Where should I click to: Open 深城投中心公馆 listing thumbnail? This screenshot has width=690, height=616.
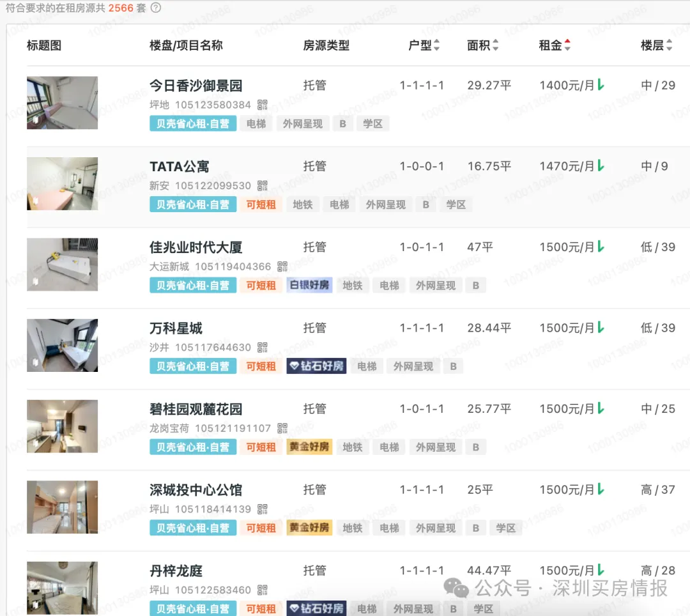click(x=62, y=507)
